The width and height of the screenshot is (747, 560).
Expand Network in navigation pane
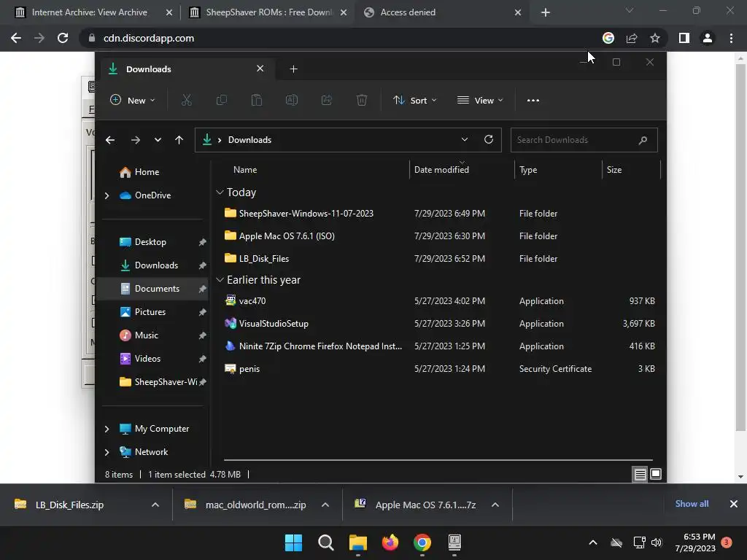pyautogui.click(x=107, y=452)
